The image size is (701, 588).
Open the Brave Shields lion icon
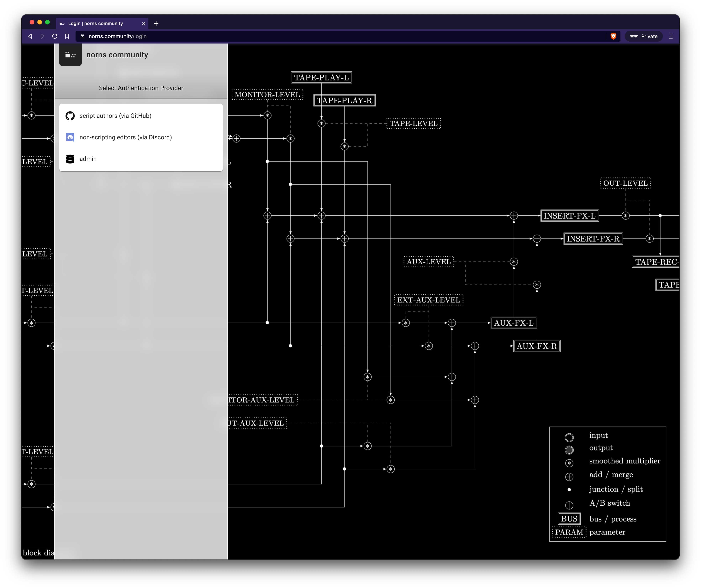tap(613, 36)
